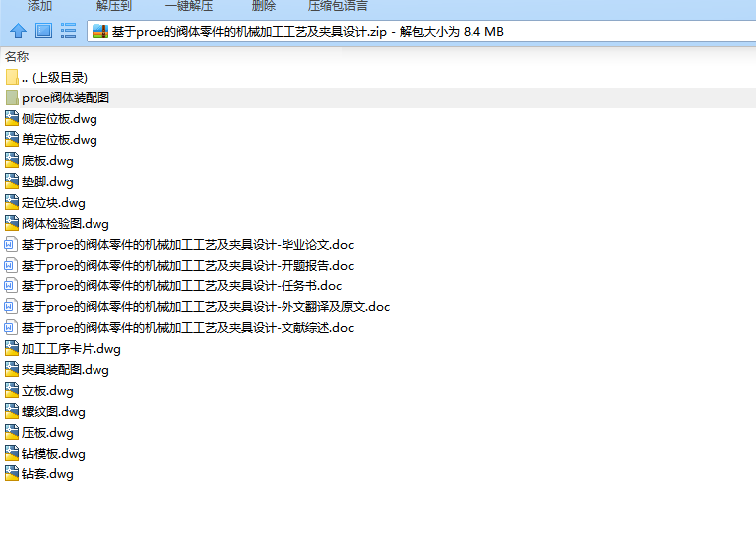
Task: Select file name 侧定位板.dwg
Action: (x=60, y=119)
